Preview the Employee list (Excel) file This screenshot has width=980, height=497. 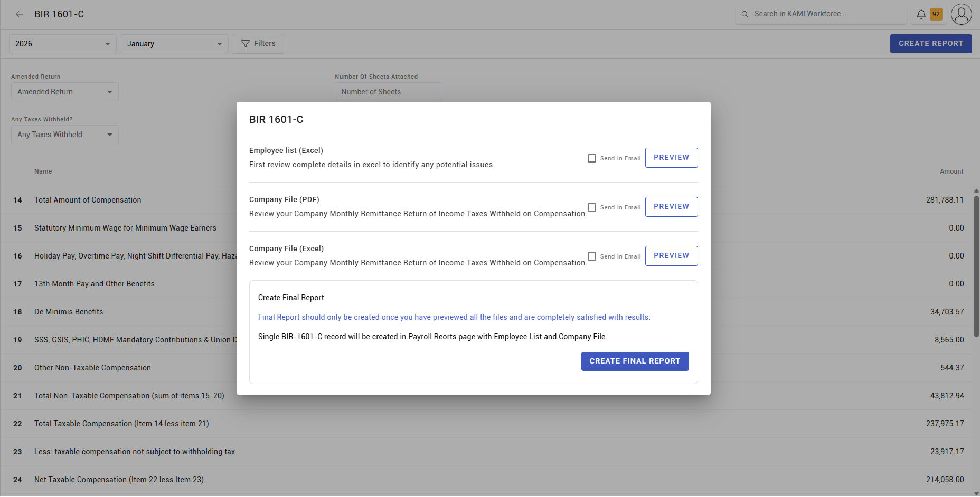[671, 158]
